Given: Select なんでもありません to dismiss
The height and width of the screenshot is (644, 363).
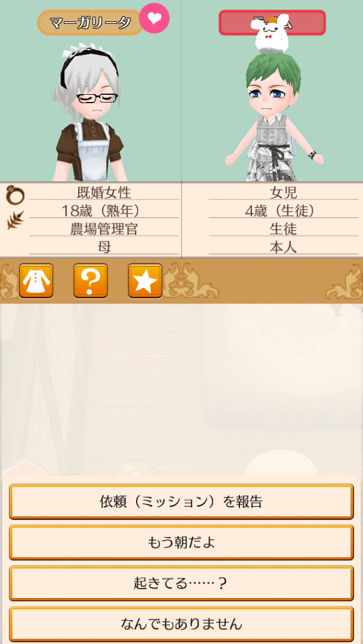Looking at the screenshot, I should [181, 624].
